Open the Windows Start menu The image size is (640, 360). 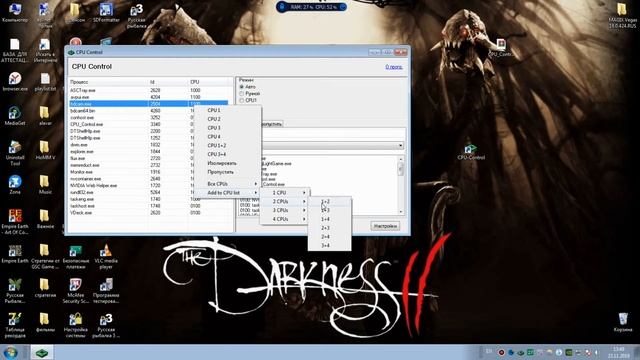pos(11,352)
